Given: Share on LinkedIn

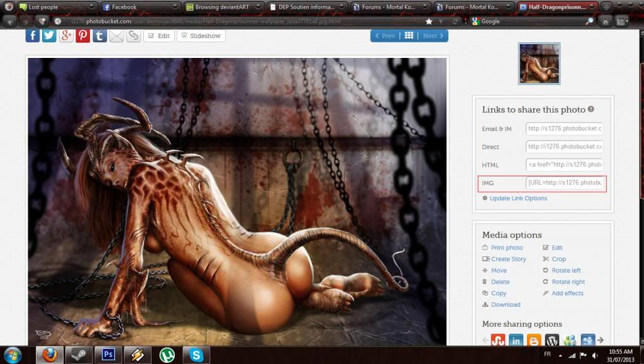Looking at the screenshot, I should [x=516, y=340].
